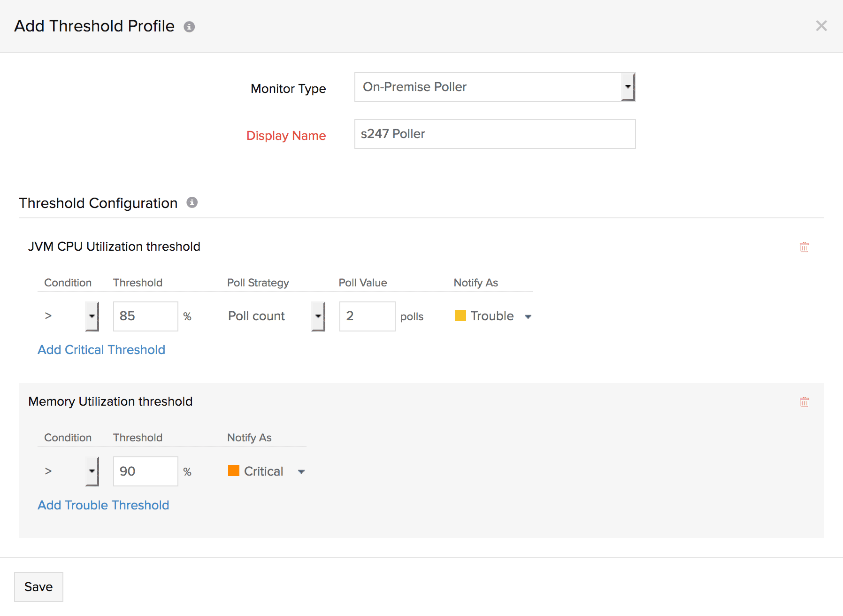
Task: Click the Poll Value input field
Action: click(x=367, y=316)
